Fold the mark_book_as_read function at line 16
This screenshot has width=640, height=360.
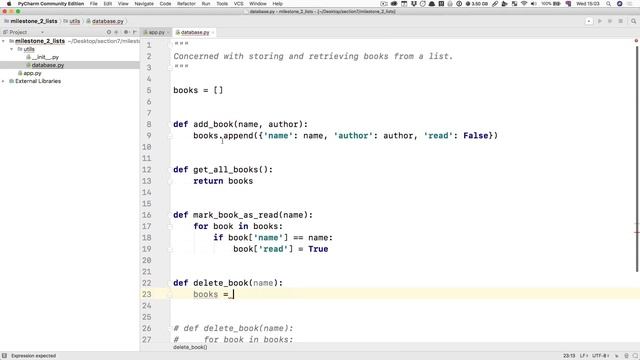(x=170, y=215)
